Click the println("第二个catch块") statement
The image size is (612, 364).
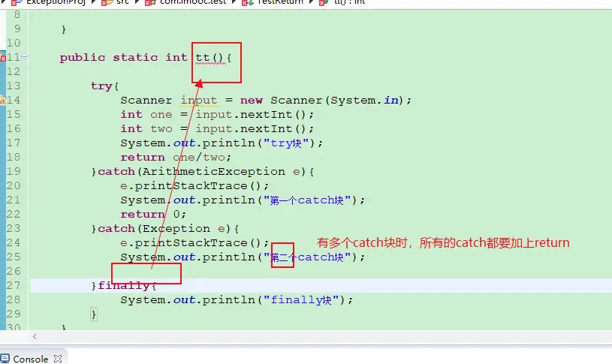[x=243, y=257]
